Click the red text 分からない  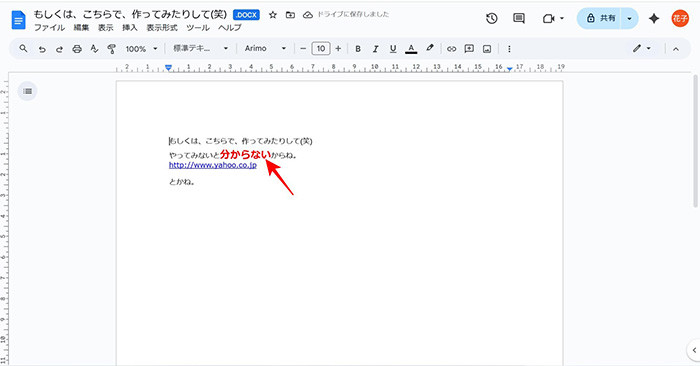click(246, 154)
